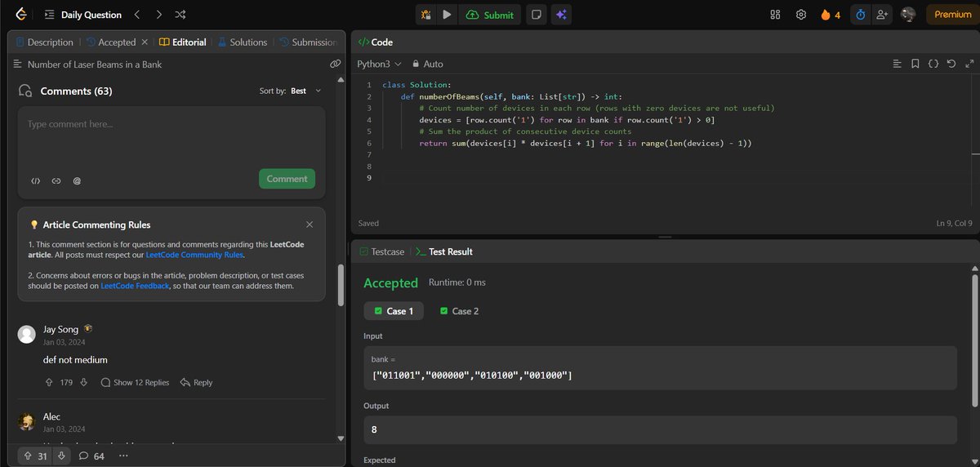Image resolution: width=980 pixels, height=467 pixels.
Task: Maximize the code editor fullscreen icon
Action: pos(968,64)
